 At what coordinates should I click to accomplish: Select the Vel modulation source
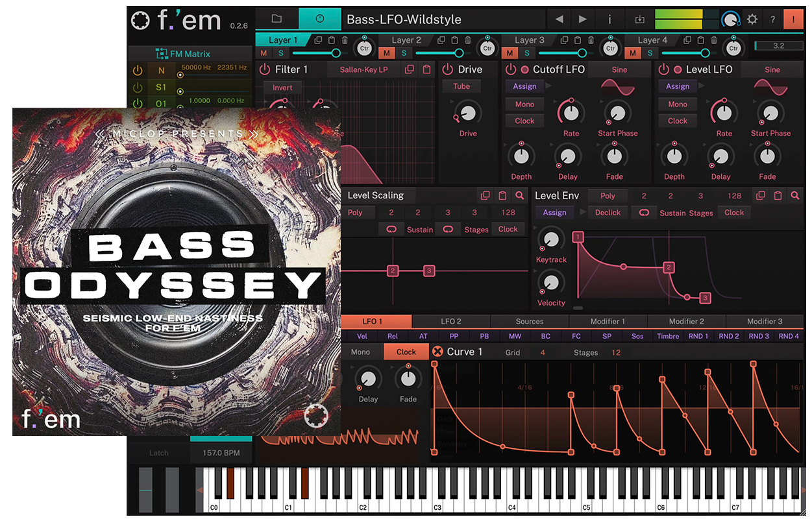point(362,336)
